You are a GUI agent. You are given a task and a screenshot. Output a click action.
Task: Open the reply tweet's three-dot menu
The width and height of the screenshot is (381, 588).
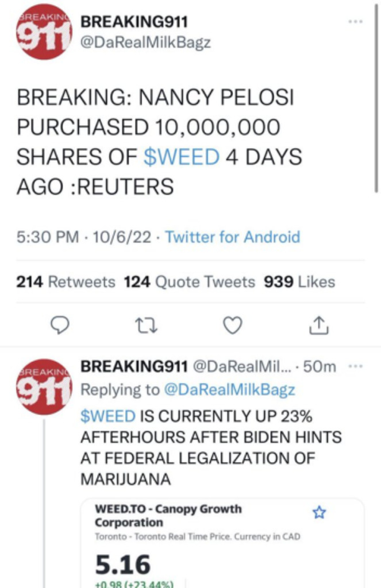click(x=356, y=366)
